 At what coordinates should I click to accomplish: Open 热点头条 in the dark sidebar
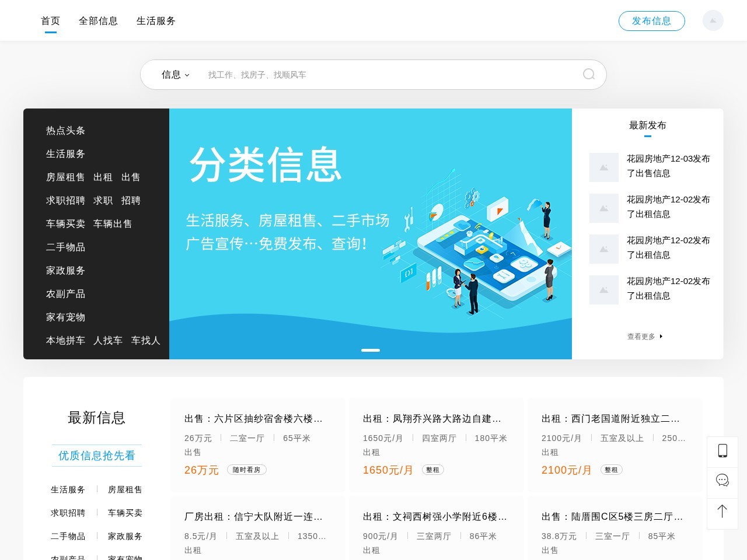pyautogui.click(x=65, y=131)
